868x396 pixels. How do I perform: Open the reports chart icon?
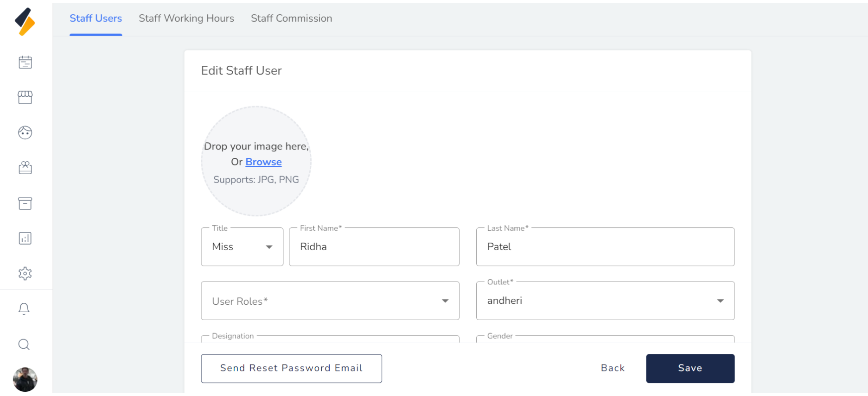[x=25, y=239]
